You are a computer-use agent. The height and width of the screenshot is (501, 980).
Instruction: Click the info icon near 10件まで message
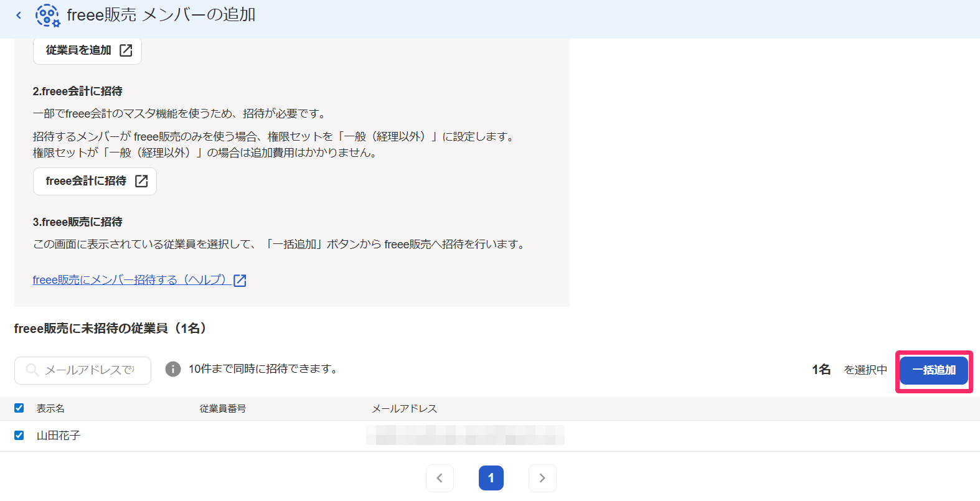point(172,369)
